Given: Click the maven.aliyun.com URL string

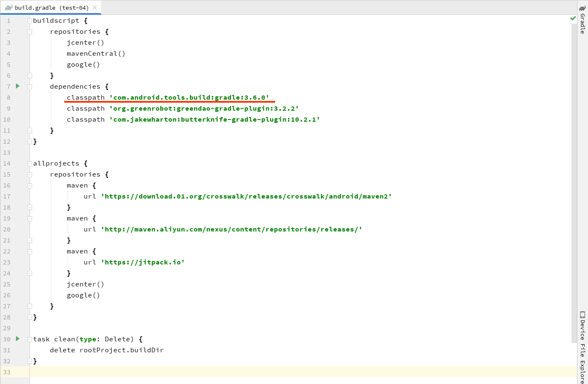Looking at the screenshot, I should [231, 229].
